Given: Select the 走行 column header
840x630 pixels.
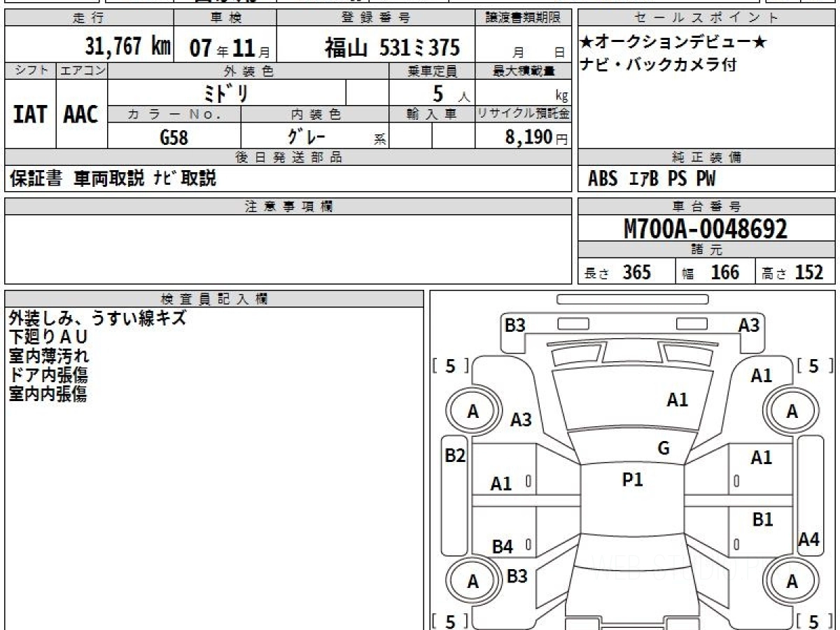Looking at the screenshot, I should pyautogui.click(x=89, y=18).
